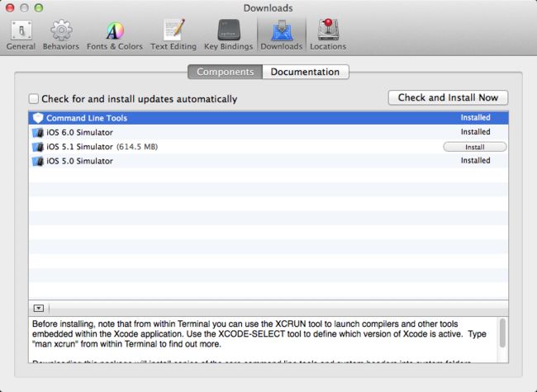
Task: Click the 614.5 MB size label
Action: tap(137, 147)
